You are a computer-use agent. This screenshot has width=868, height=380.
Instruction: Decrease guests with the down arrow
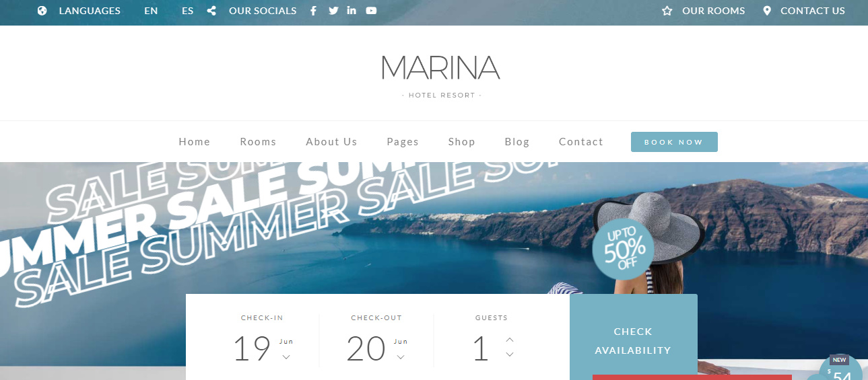[x=510, y=354]
